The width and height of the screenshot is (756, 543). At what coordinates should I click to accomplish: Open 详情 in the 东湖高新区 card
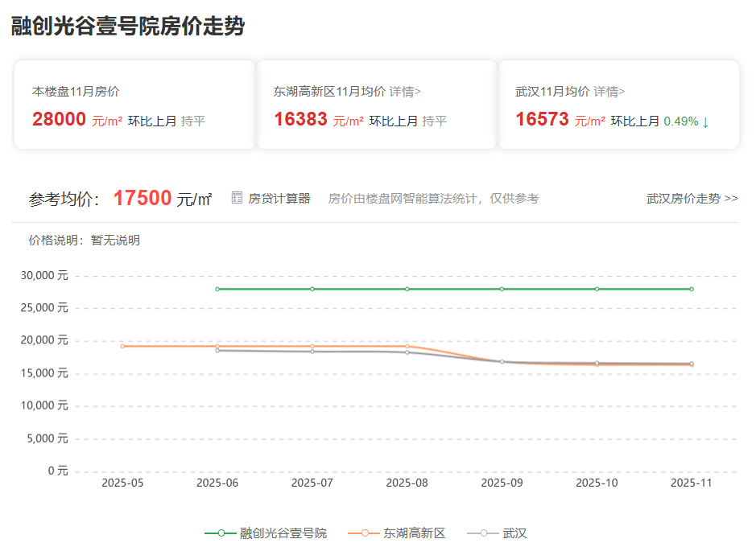(x=406, y=91)
